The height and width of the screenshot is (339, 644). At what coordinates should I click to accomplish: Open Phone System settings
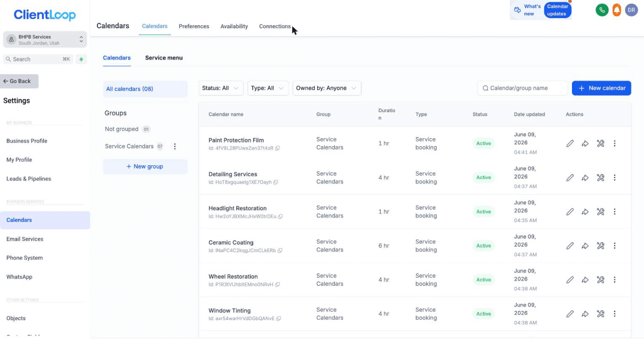[24, 258]
